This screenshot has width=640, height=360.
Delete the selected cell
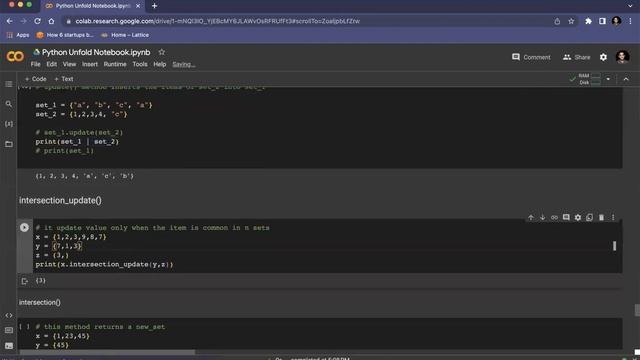pyautogui.click(x=601, y=218)
